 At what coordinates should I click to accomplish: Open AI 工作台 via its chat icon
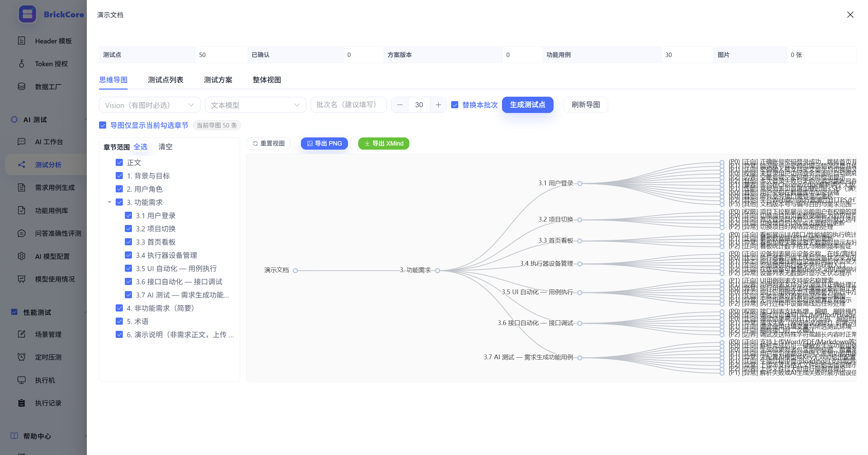(21, 141)
